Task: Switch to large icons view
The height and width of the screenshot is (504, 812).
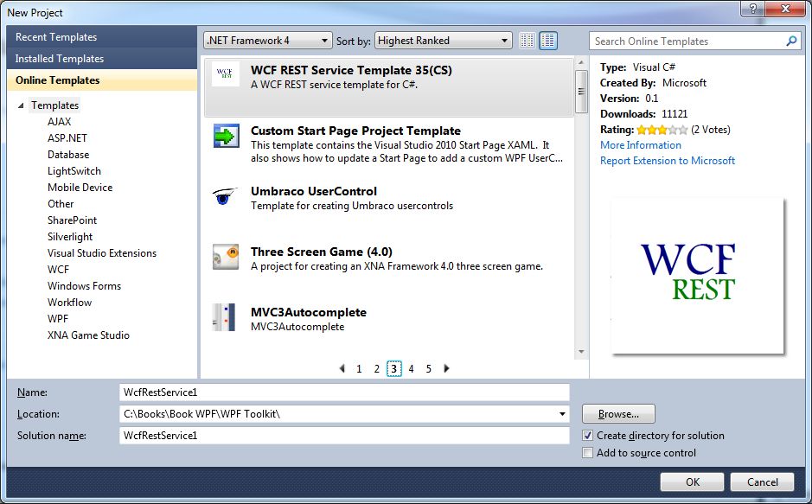Action: point(548,40)
